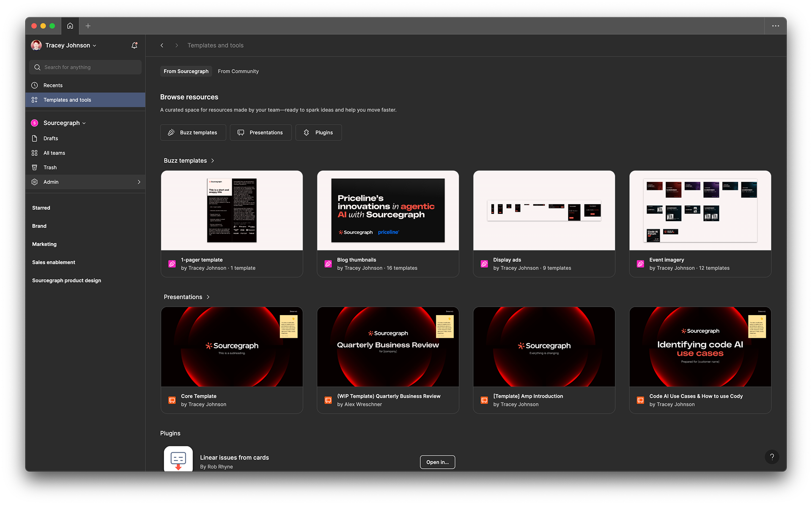812x505 pixels.
Task: Click in the Search for anything field
Action: (x=85, y=67)
